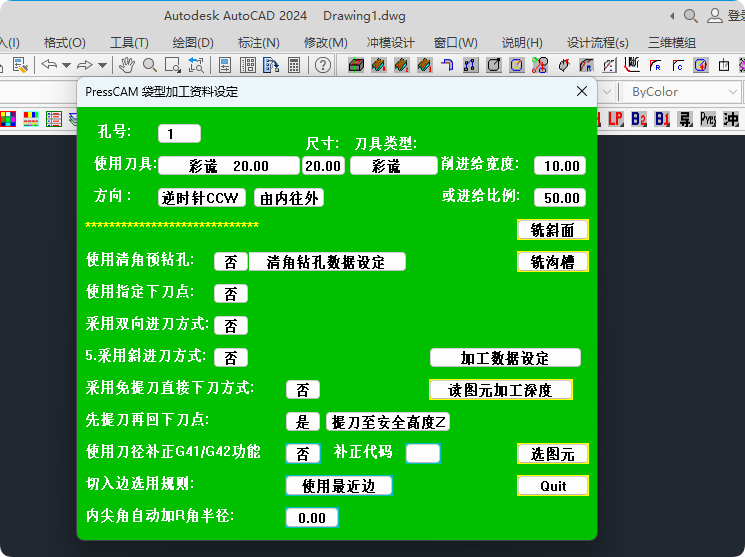
Task: Open the 冲模设计 menu
Action: [391, 43]
